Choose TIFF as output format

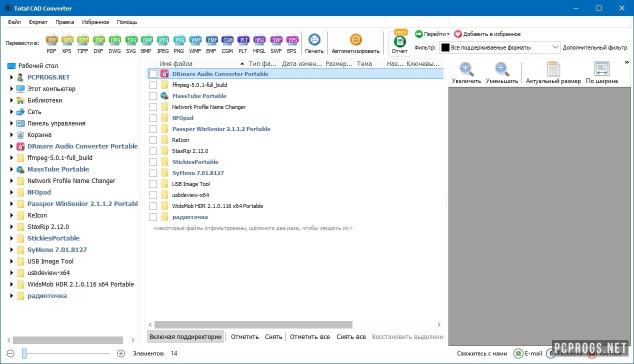(83, 44)
